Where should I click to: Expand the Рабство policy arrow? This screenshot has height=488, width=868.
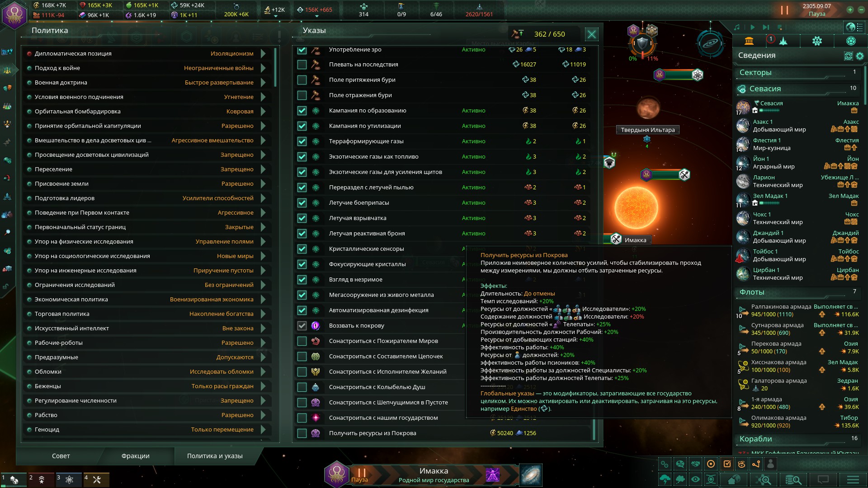(x=263, y=415)
